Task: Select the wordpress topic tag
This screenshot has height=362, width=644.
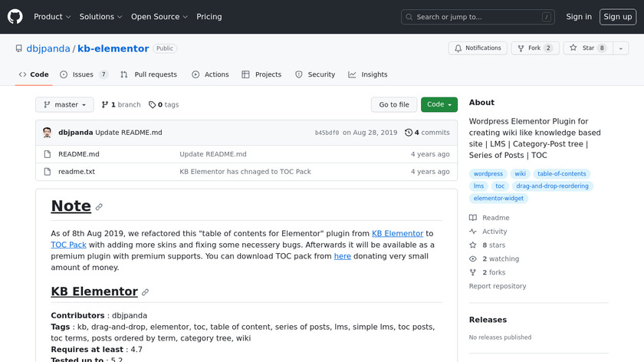Action: [x=488, y=174]
